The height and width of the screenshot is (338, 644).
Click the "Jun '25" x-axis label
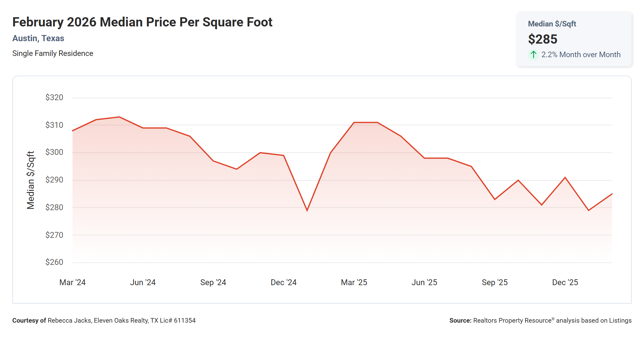424,282
